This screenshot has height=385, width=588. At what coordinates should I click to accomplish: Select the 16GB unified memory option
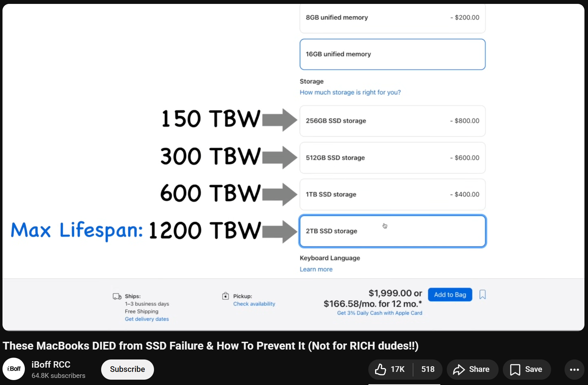pyautogui.click(x=392, y=54)
